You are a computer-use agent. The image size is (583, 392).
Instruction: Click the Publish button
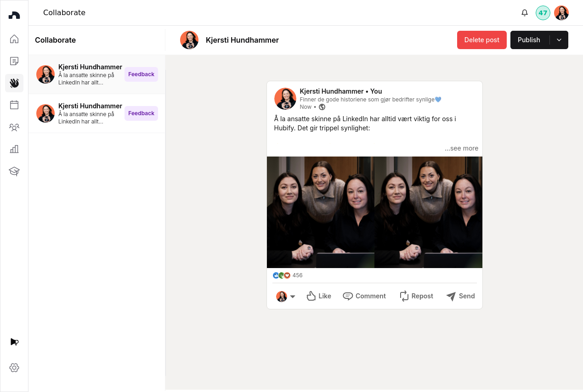pos(529,40)
